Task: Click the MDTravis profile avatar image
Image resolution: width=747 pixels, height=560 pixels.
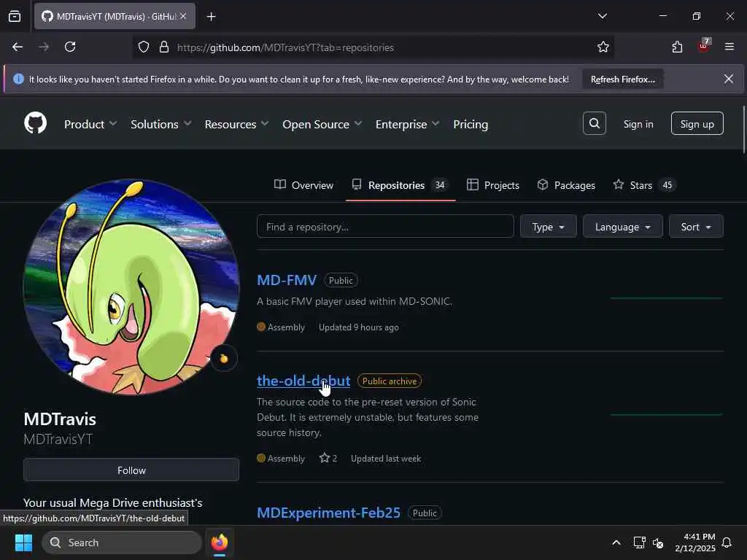Action: pyautogui.click(x=131, y=287)
